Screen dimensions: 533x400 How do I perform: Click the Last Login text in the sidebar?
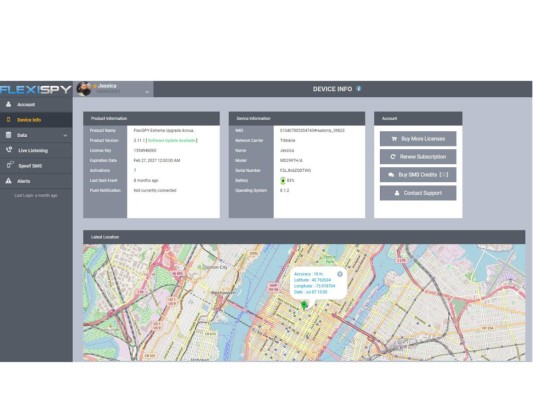point(36,195)
